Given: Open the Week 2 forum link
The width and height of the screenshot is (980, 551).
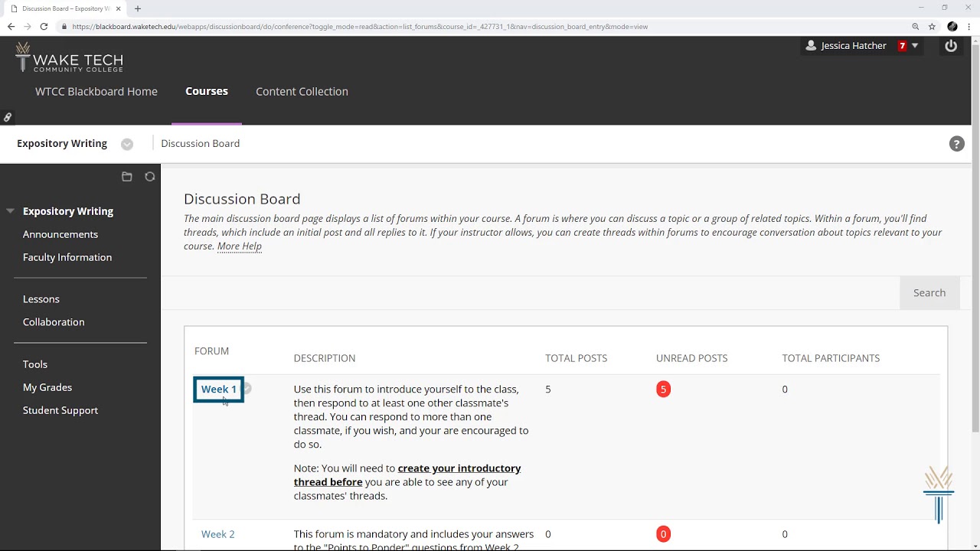Looking at the screenshot, I should (x=218, y=534).
